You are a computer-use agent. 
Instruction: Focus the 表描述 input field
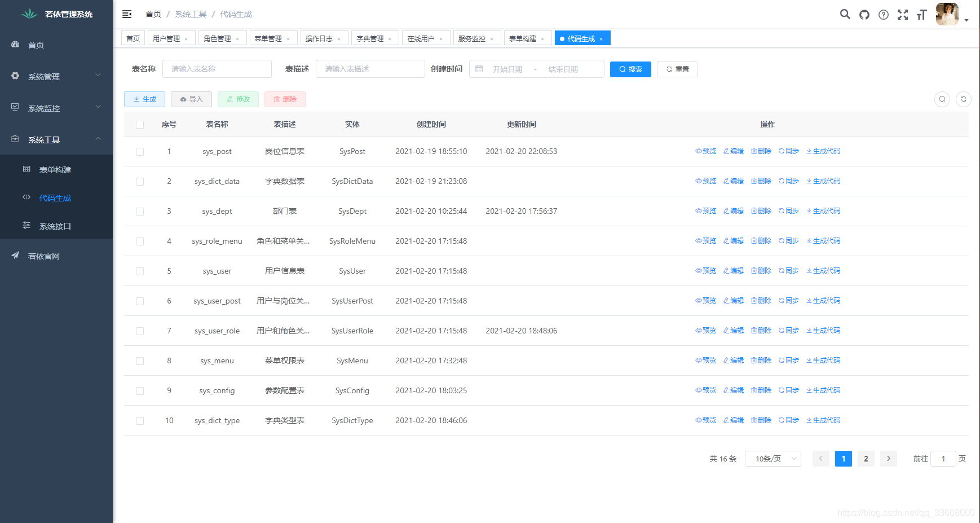(370, 69)
